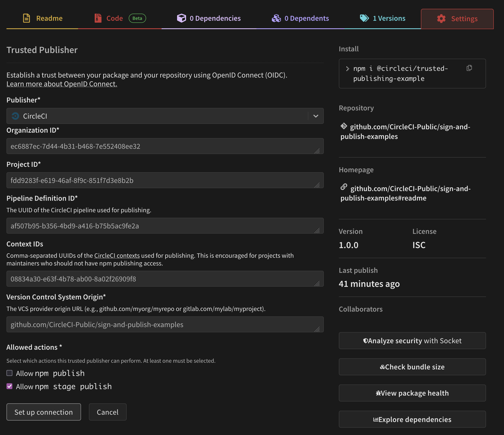Focus the Project ID field
The height and width of the screenshot is (435, 504).
pos(165,180)
